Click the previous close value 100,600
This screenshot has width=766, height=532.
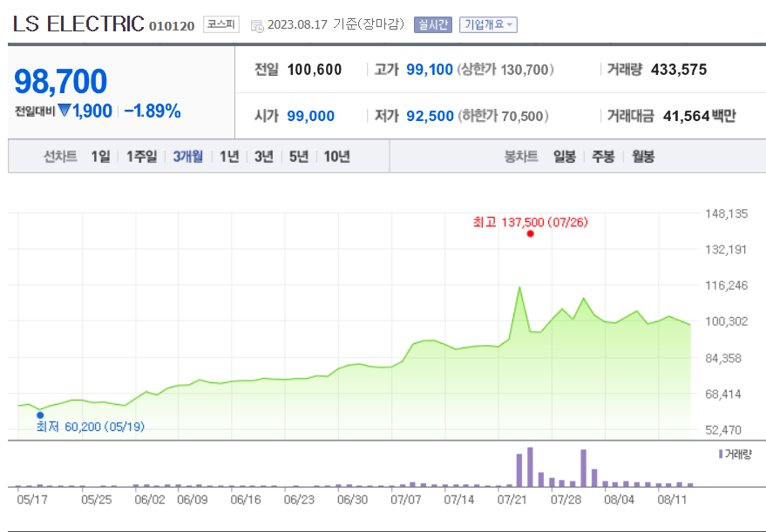coord(315,70)
